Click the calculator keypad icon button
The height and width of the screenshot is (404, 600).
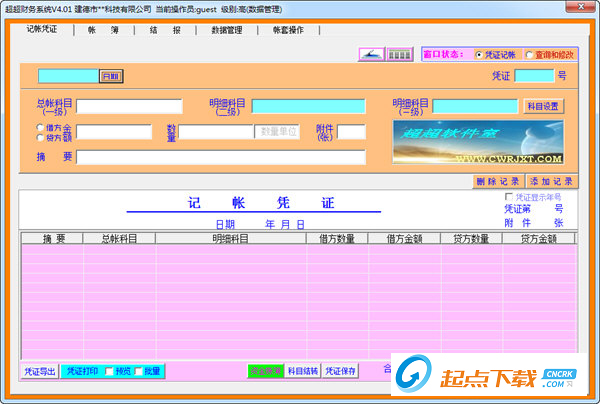[399, 54]
